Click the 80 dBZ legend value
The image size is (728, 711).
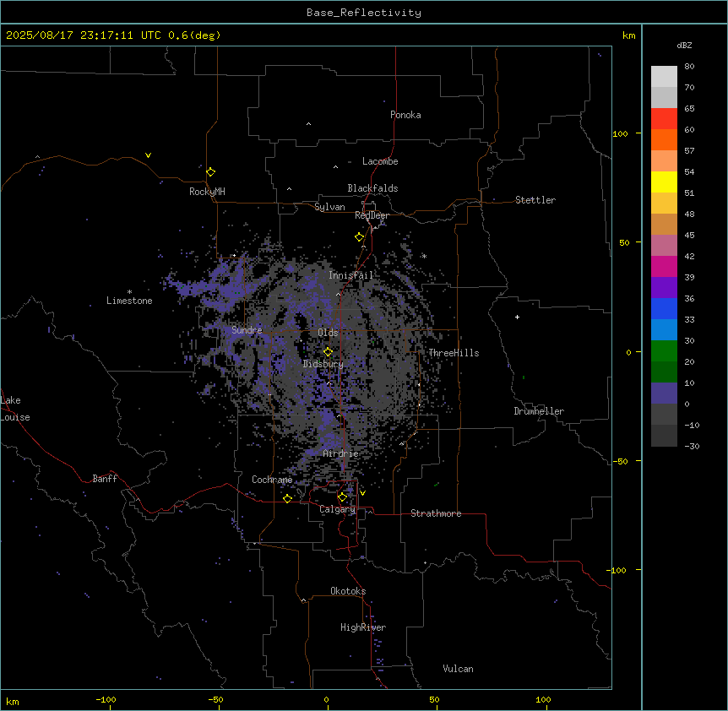[689, 67]
